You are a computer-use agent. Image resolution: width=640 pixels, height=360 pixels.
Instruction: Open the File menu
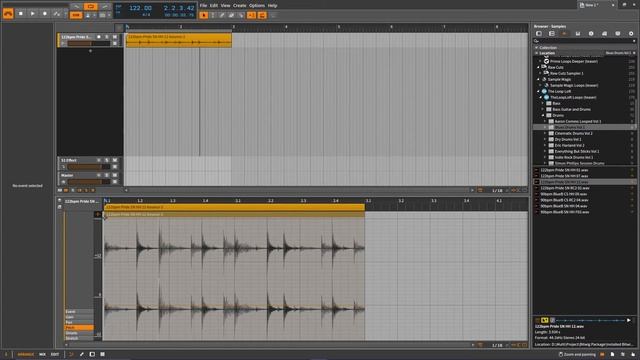coord(203,6)
